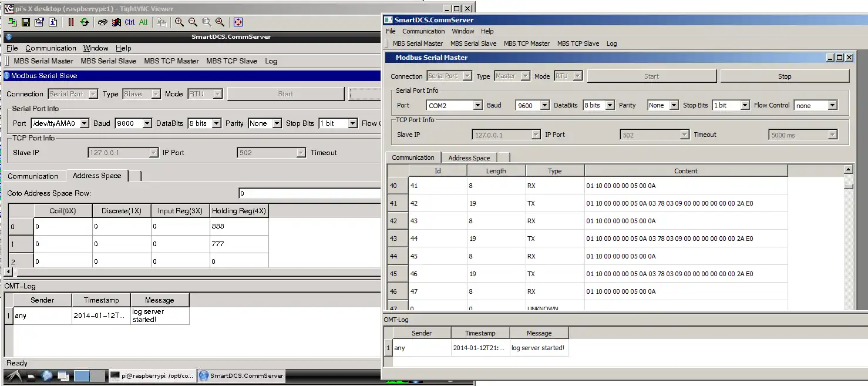
Task: Click the left arrow of the address table horizontal scrollbar
Action: click(x=8, y=272)
